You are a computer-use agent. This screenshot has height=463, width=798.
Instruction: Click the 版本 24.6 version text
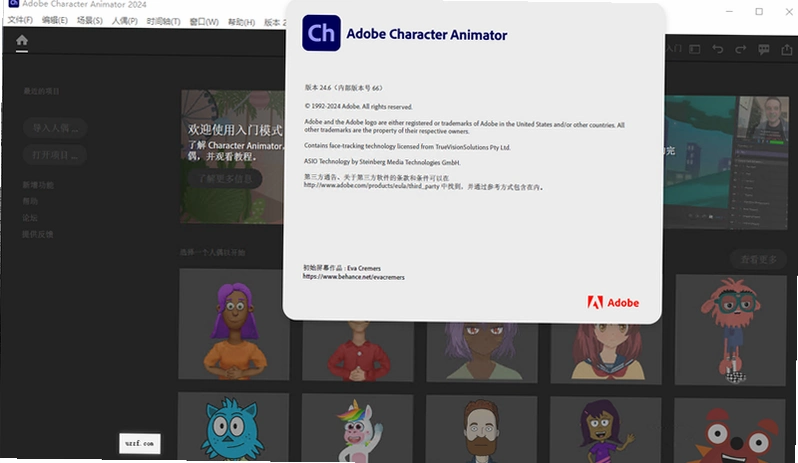pyautogui.click(x=344, y=88)
